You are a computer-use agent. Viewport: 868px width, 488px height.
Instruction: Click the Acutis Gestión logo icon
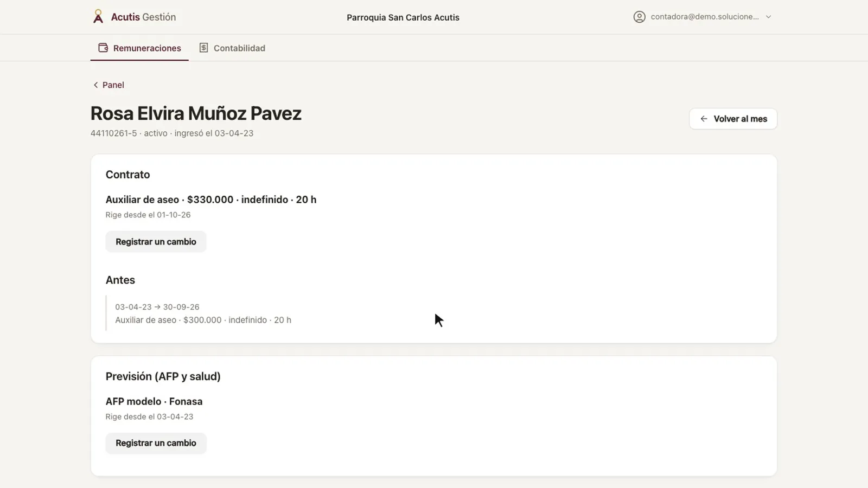(98, 17)
